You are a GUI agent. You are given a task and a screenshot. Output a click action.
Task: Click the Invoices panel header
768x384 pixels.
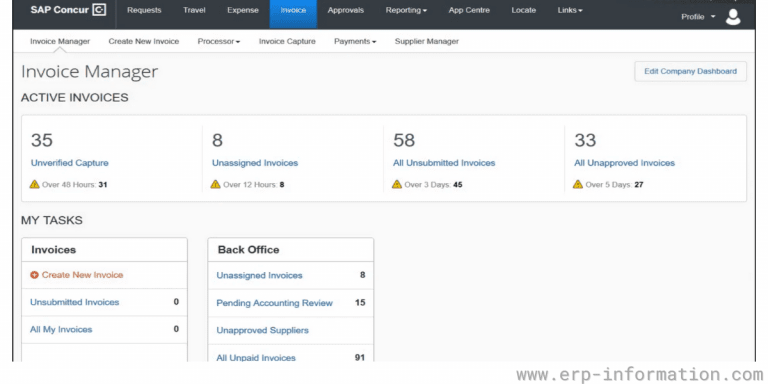tap(104, 250)
